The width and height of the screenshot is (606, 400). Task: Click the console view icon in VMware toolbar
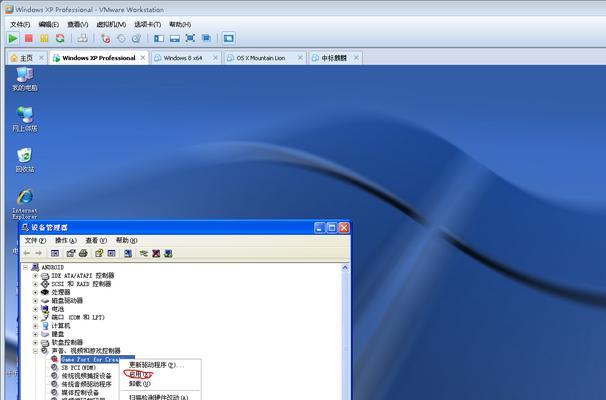tap(228, 38)
